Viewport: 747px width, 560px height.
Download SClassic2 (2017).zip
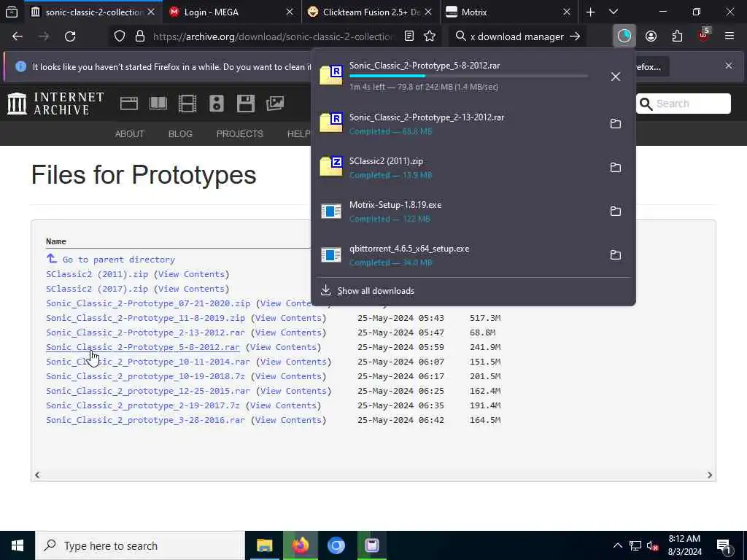point(97,289)
